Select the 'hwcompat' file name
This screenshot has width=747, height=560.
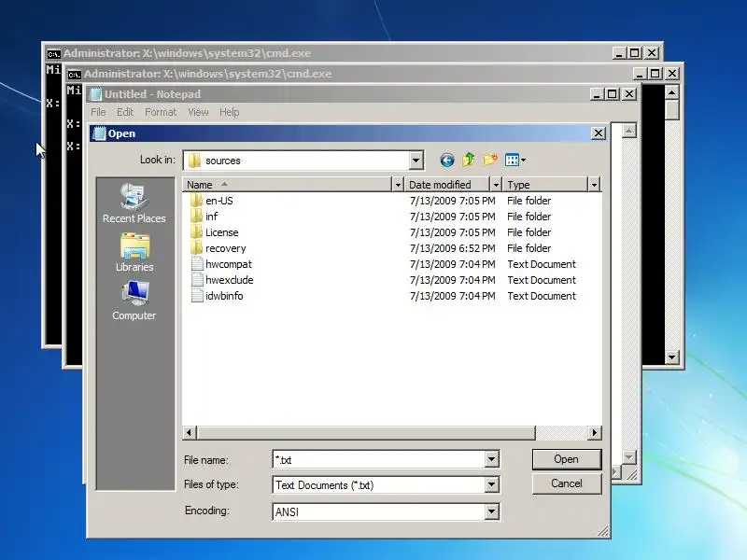coord(229,264)
